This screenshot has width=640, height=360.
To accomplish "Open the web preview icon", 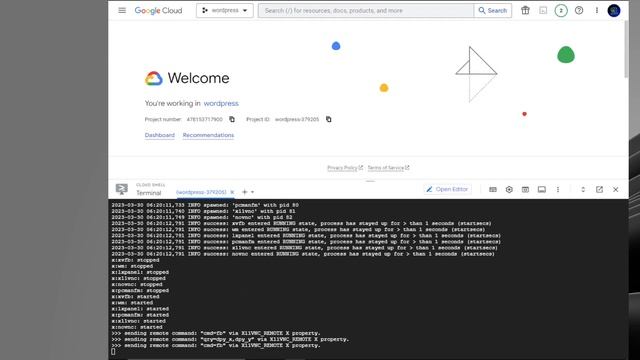I will [x=525, y=189].
